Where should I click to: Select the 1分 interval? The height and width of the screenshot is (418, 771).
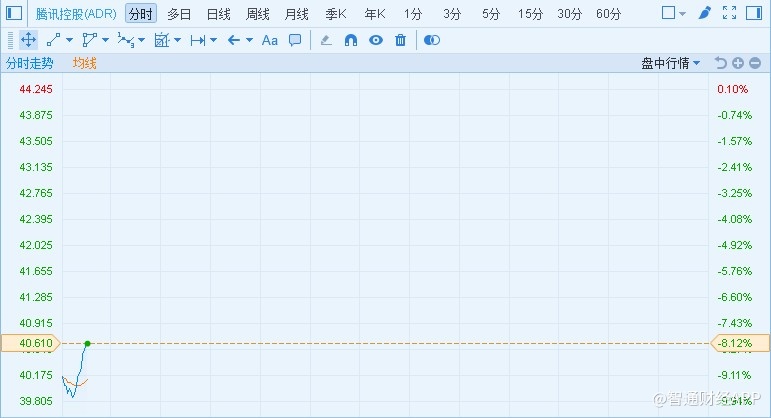tap(413, 14)
